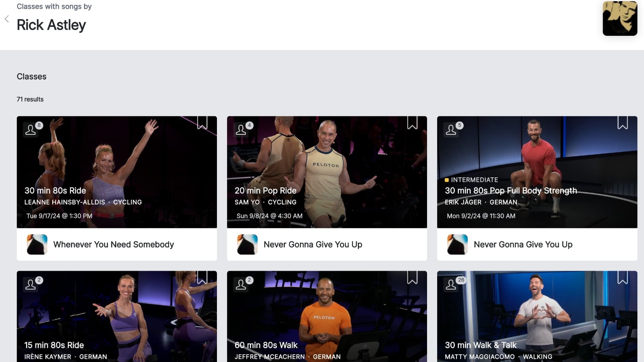The width and height of the screenshot is (644, 362).
Task: Bookmark the 30 min 80s Ride class
Action: (x=202, y=123)
